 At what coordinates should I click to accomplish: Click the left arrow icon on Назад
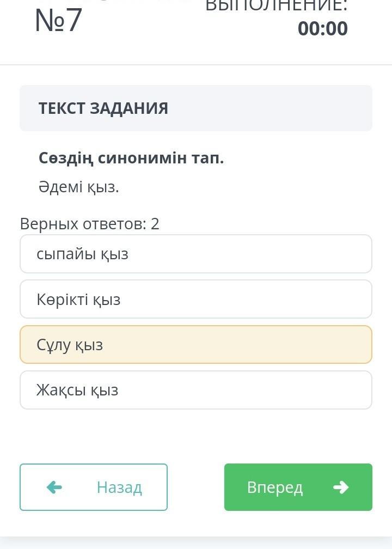tap(54, 487)
